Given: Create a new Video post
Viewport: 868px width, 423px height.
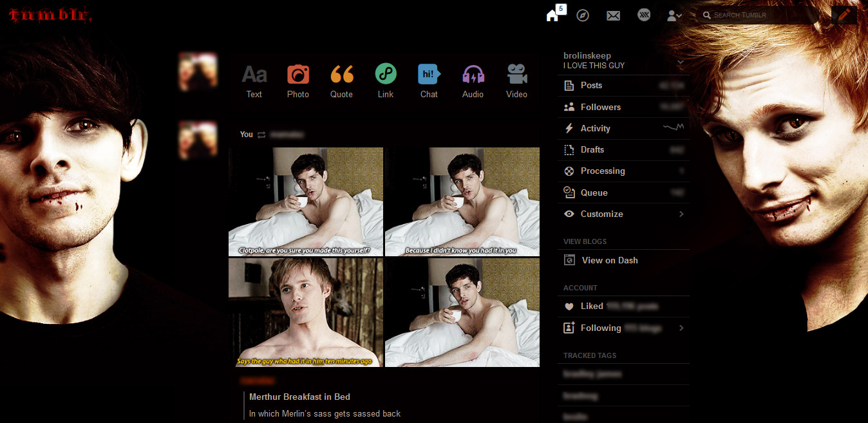Looking at the screenshot, I should [516, 80].
